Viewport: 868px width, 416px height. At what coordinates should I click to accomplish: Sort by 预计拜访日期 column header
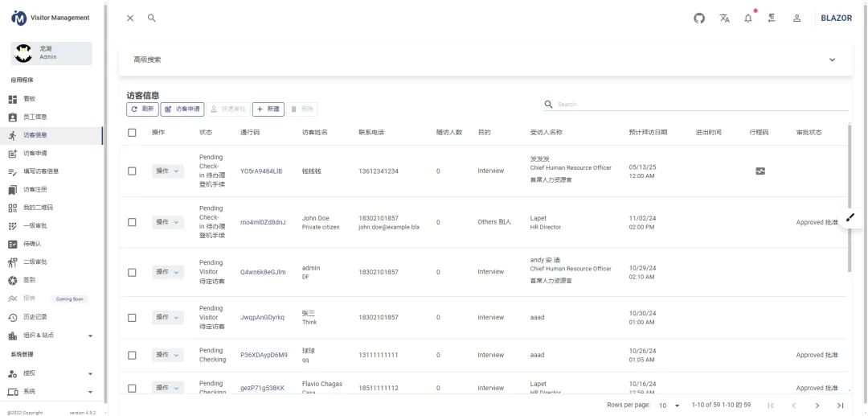pos(649,133)
